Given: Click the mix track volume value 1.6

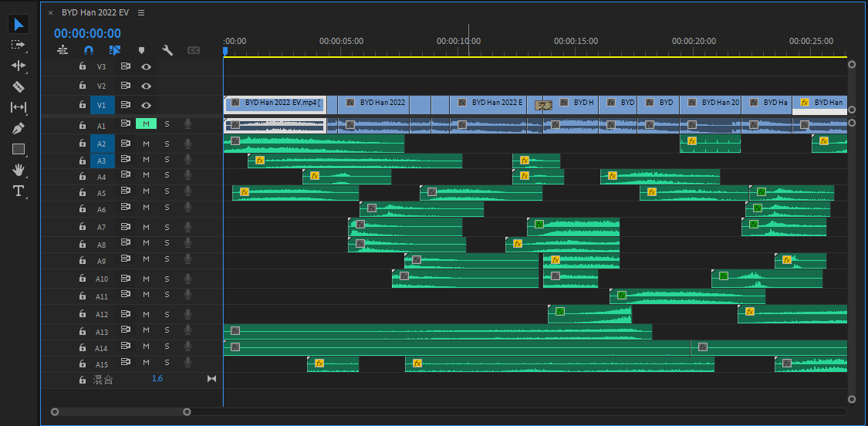Looking at the screenshot, I should [x=157, y=379].
